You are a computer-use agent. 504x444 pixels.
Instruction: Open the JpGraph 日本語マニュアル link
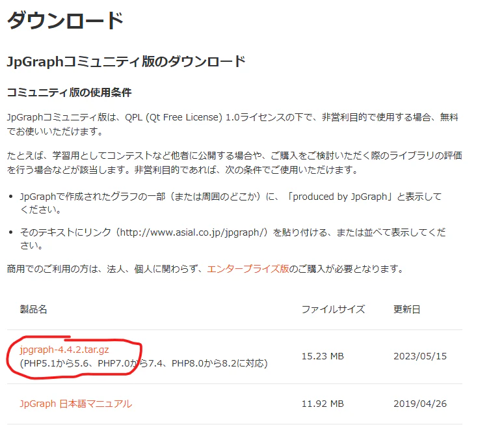(x=76, y=404)
